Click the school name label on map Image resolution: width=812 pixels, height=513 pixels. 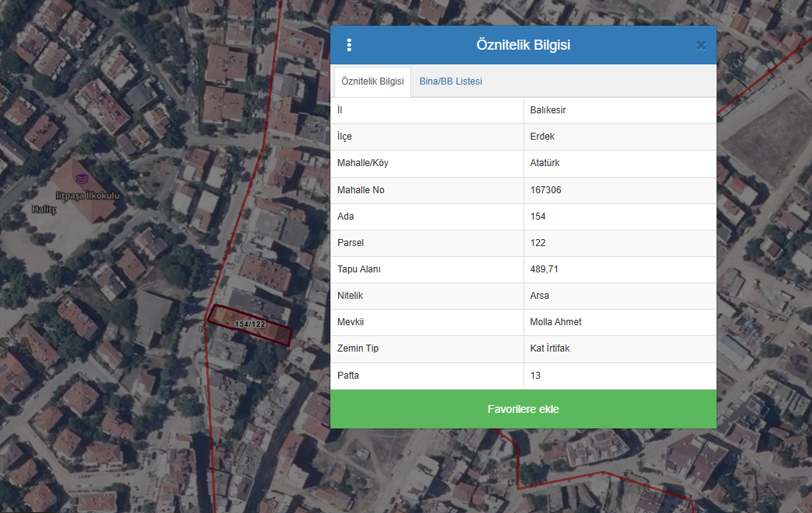click(88, 196)
